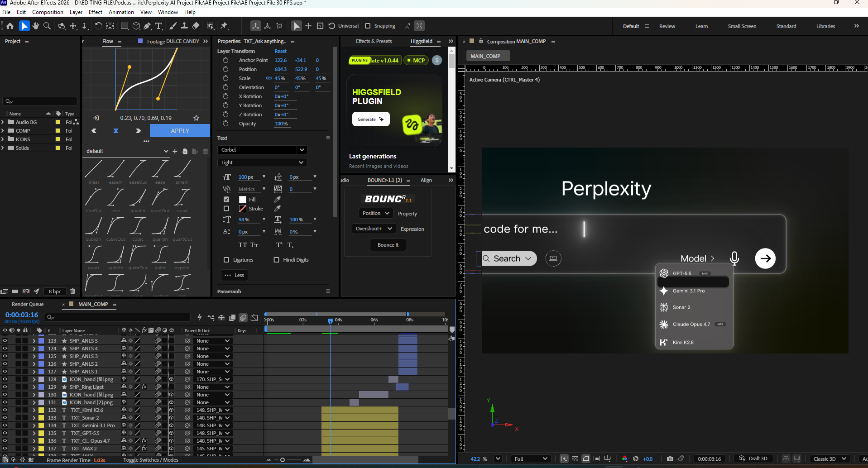Click the Opacity stopwatch icon
The image size is (868, 468).
pos(225,124)
